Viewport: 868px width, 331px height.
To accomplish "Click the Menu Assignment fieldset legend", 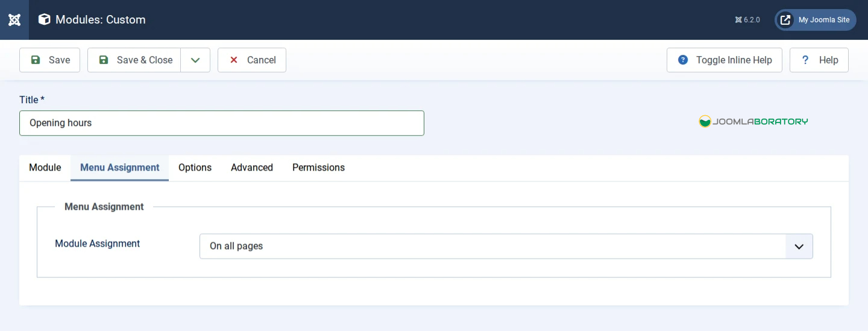I will [104, 207].
